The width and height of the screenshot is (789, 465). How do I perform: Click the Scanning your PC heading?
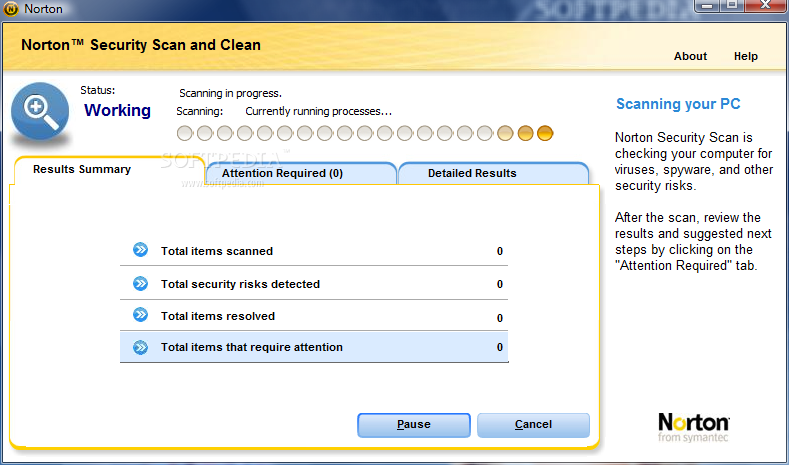point(678,104)
